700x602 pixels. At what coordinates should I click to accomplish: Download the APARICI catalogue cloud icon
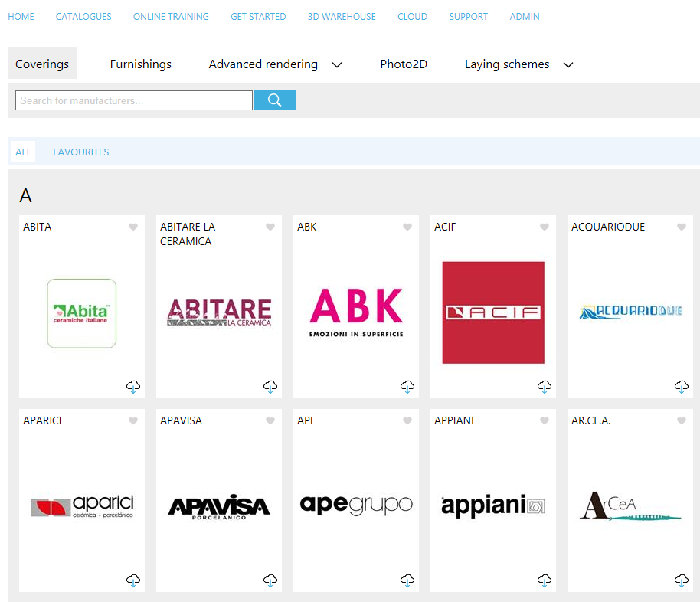(133, 580)
